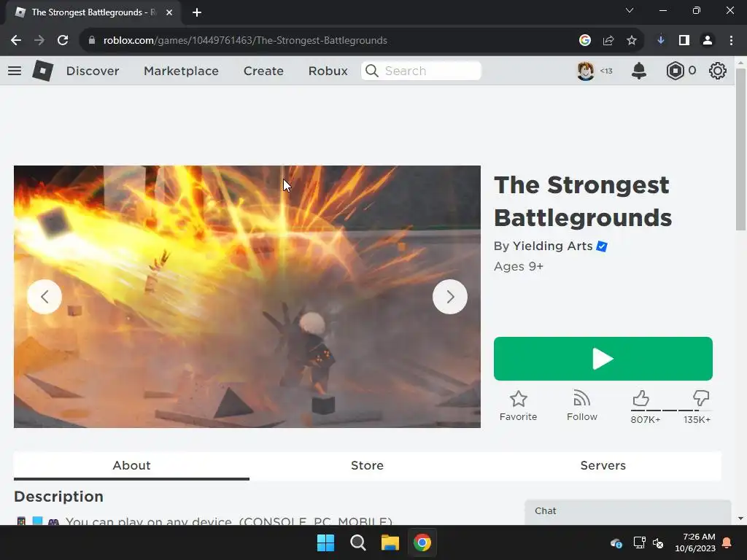Open Chrome tab search chevron
The width and height of the screenshot is (747, 560).
click(630, 10)
